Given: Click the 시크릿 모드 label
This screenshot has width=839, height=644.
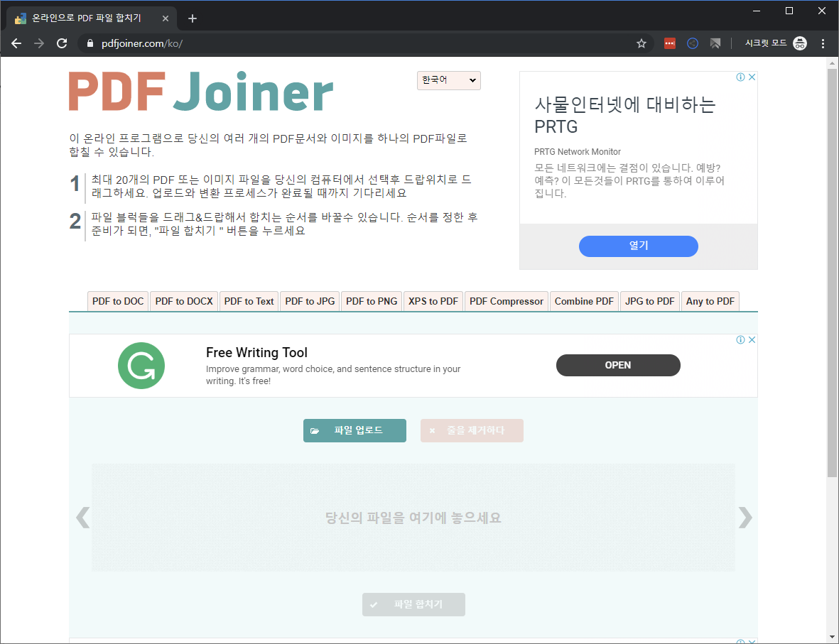Looking at the screenshot, I should [x=766, y=43].
